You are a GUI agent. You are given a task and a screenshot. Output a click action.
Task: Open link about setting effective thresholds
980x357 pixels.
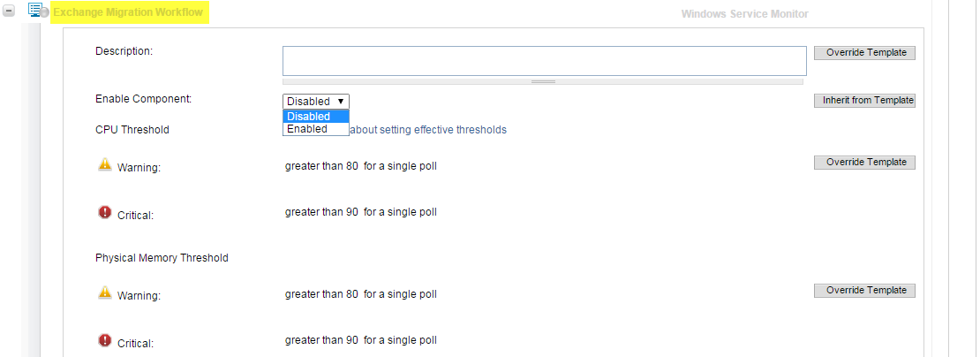(429, 130)
